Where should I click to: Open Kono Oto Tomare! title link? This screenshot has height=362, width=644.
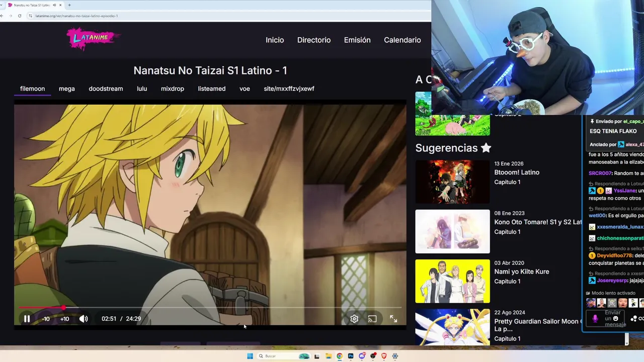coord(537,222)
